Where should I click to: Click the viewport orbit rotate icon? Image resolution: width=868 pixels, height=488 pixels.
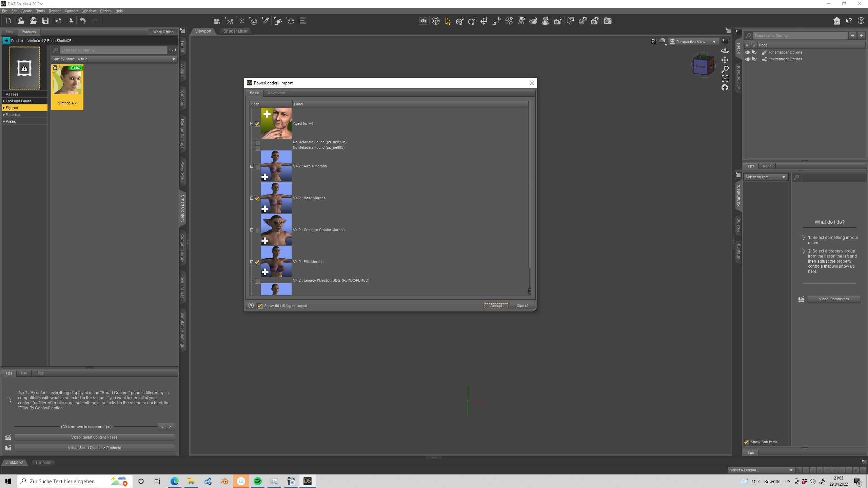point(725,51)
